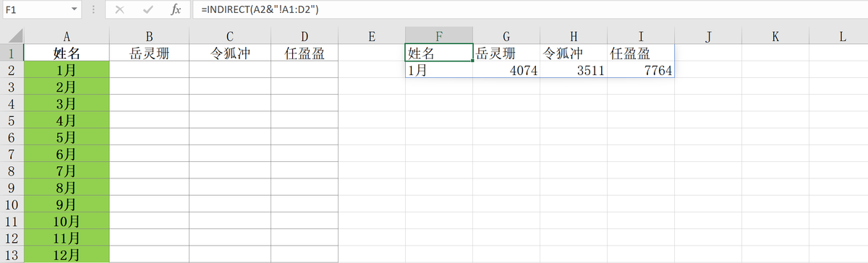The width and height of the screenshot is (868, 263).
Task: Click cell H1 containing 令狐冲
Action: point(574,53)
